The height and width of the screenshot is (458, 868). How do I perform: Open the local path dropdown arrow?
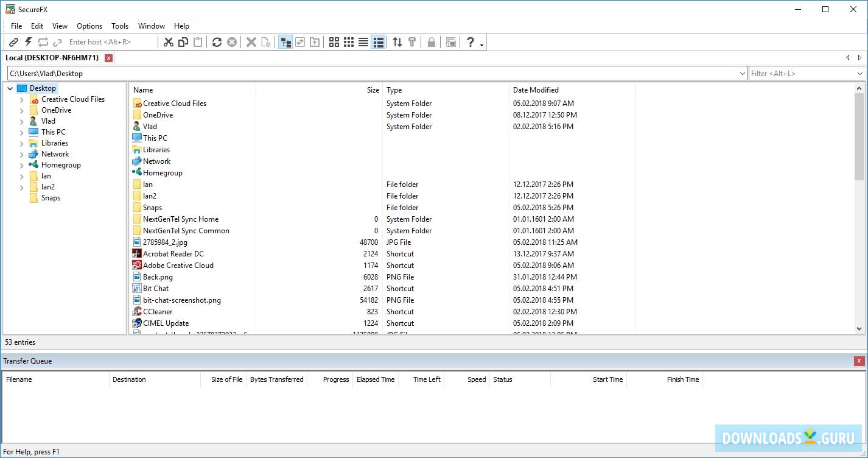(742, 74)
